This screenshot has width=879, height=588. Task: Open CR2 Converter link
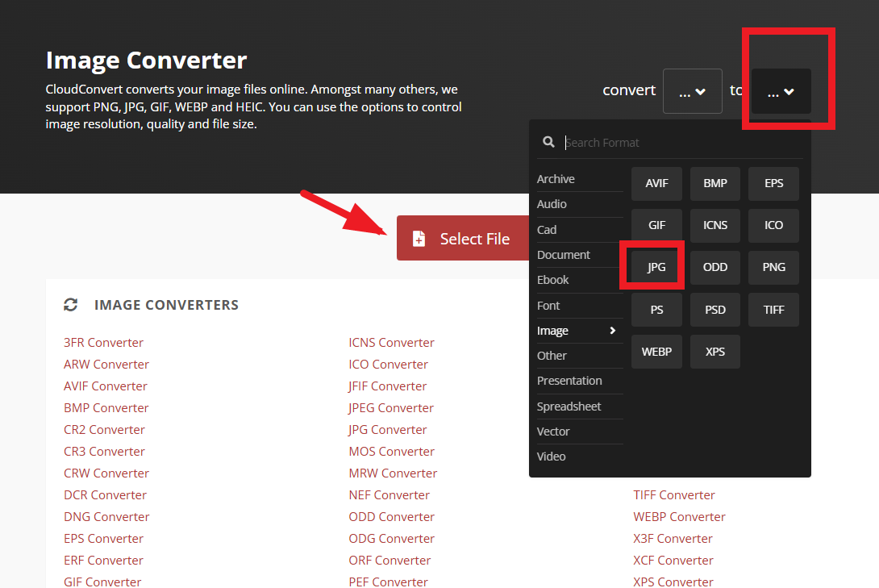[104, 430]
